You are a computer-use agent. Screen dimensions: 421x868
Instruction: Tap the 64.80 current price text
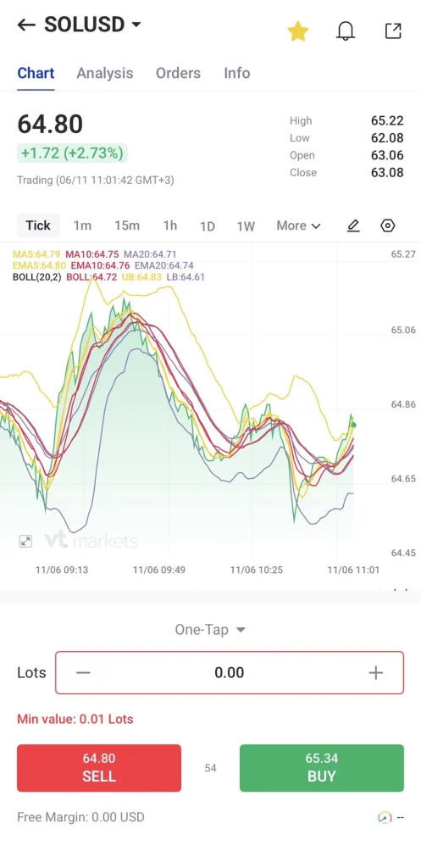tap(50, 124)
